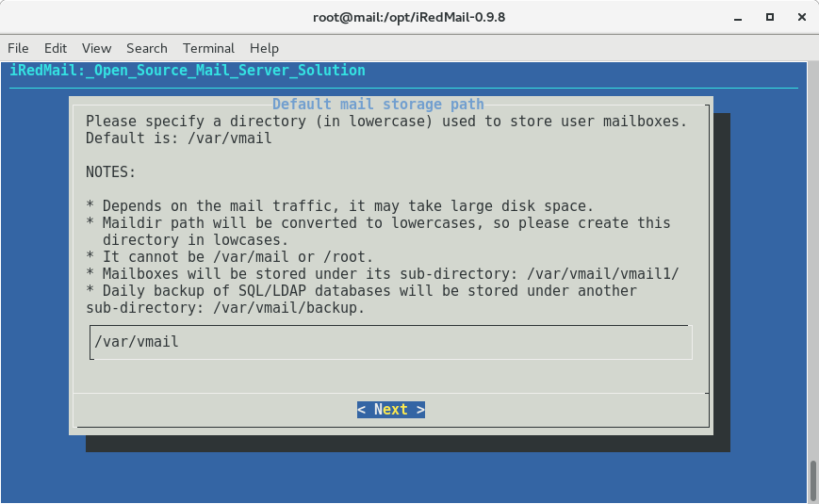819x504 pixels.
Task: Open the Help menu
Action: (x=264, y=48)
